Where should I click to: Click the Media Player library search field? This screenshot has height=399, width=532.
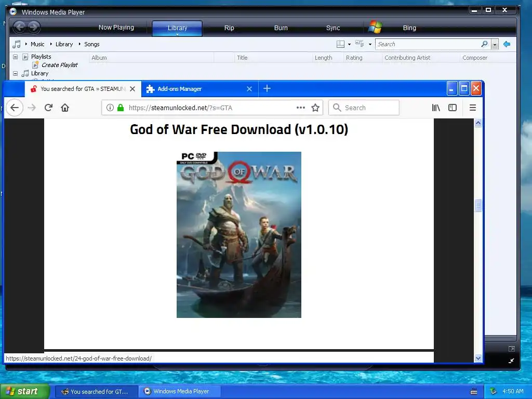(428, 44)
